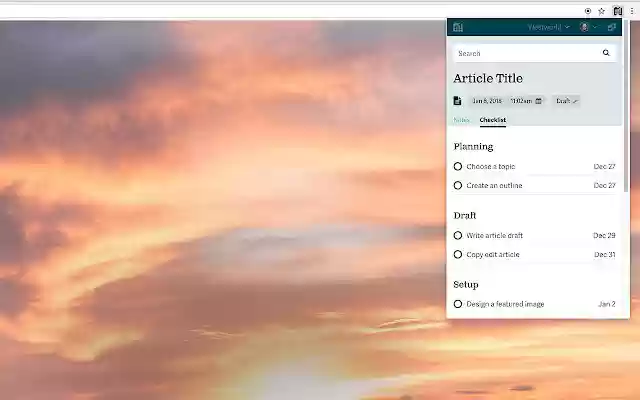Switch to the Notes tab
The image size is (640, 400).
(461, 120)
